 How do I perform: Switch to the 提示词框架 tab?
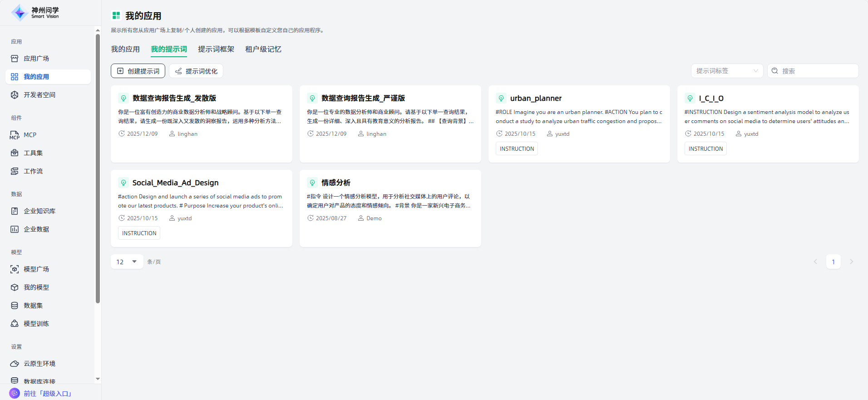[216, 49]
